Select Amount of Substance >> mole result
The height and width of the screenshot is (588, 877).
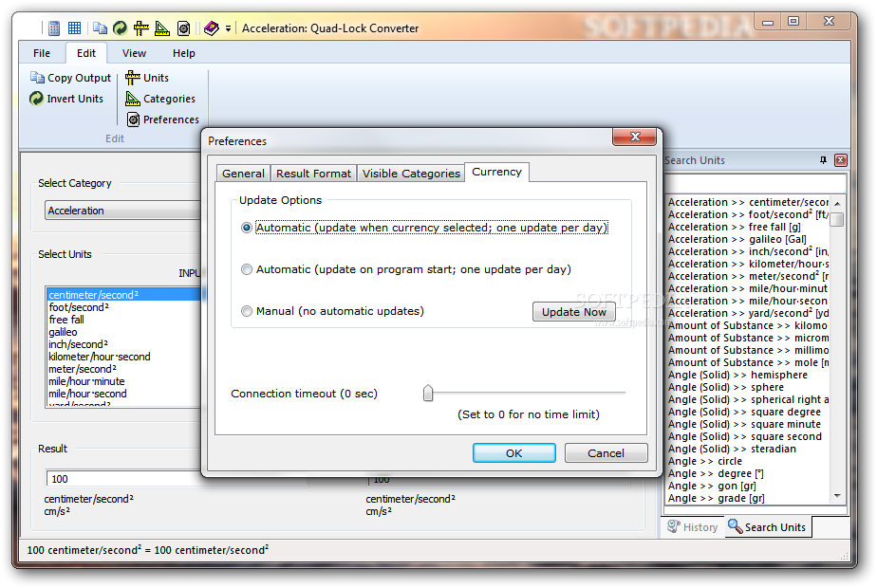pyautogui.click(x=748, y=362)
